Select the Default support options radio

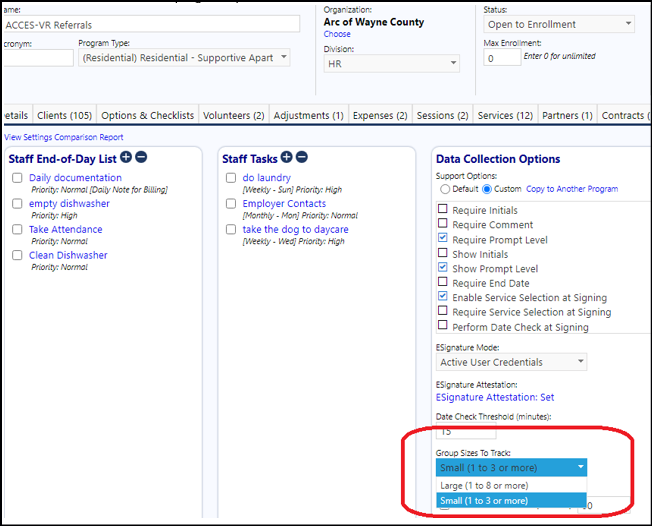pos(445,189)
